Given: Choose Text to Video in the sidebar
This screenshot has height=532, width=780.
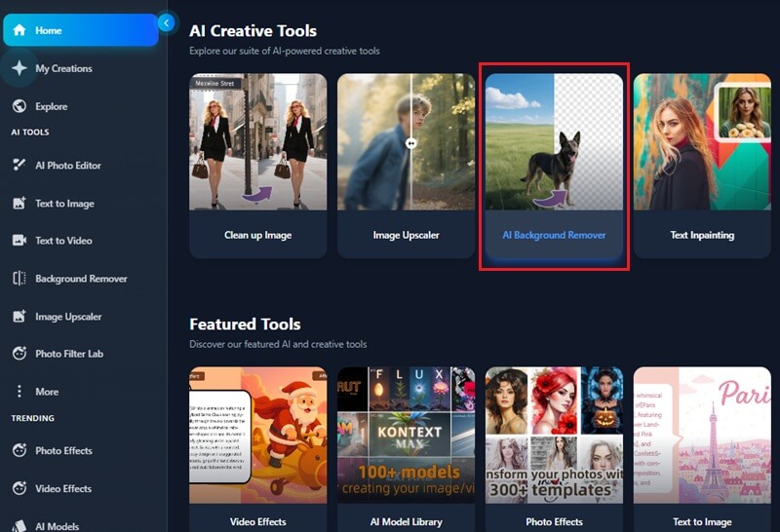Looking at the screenshot, I should (x=63, y=241).
